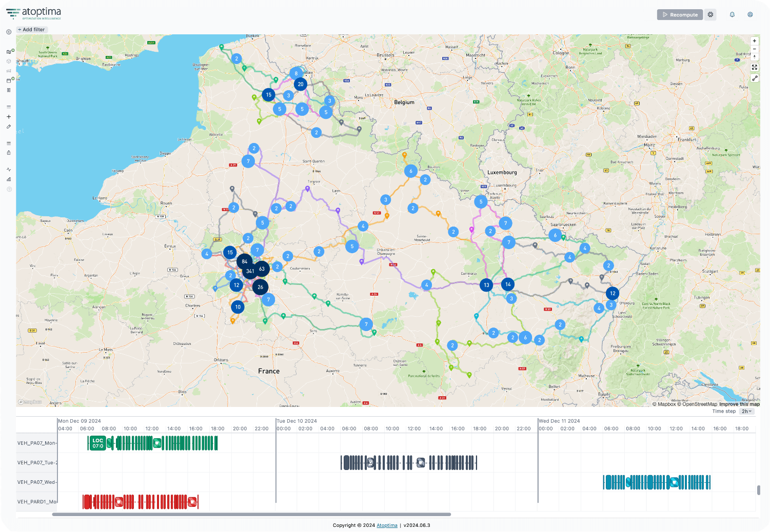Expand the 341 cluster marker near Paris
This screenshot has height=532, width=770.
click(250, 271)
